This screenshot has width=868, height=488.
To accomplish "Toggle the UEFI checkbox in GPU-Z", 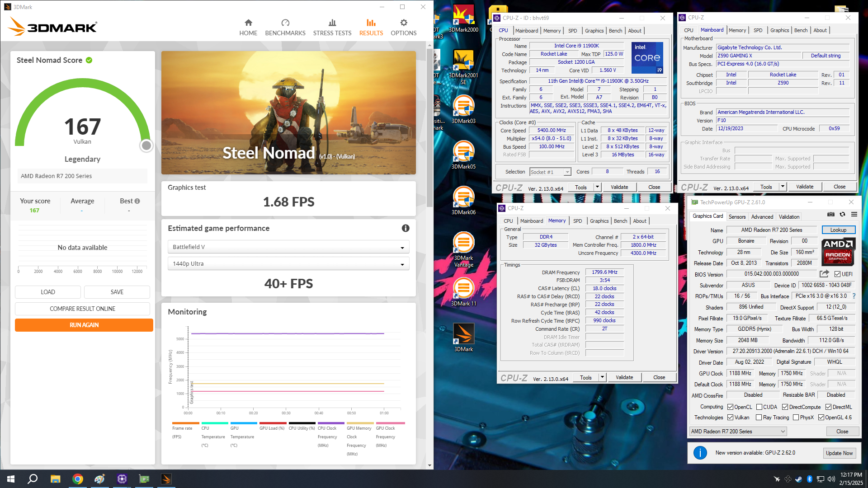I will (837, 274).
